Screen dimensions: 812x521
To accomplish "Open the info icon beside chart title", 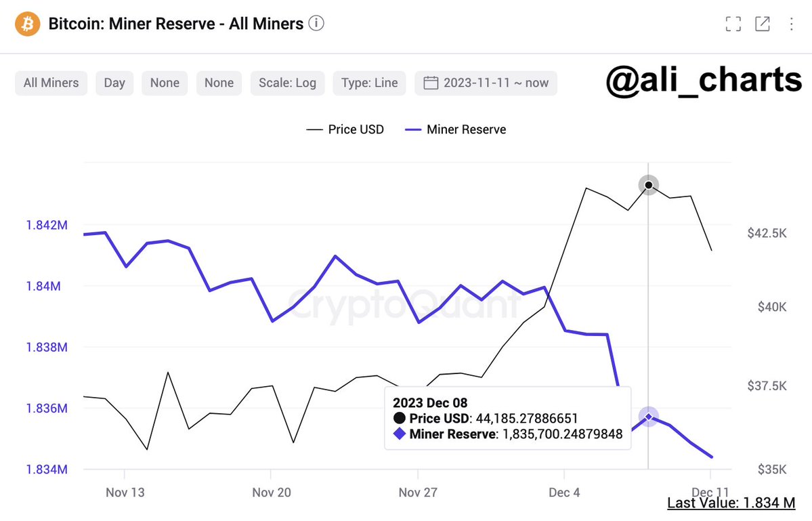I will (316, 23).
